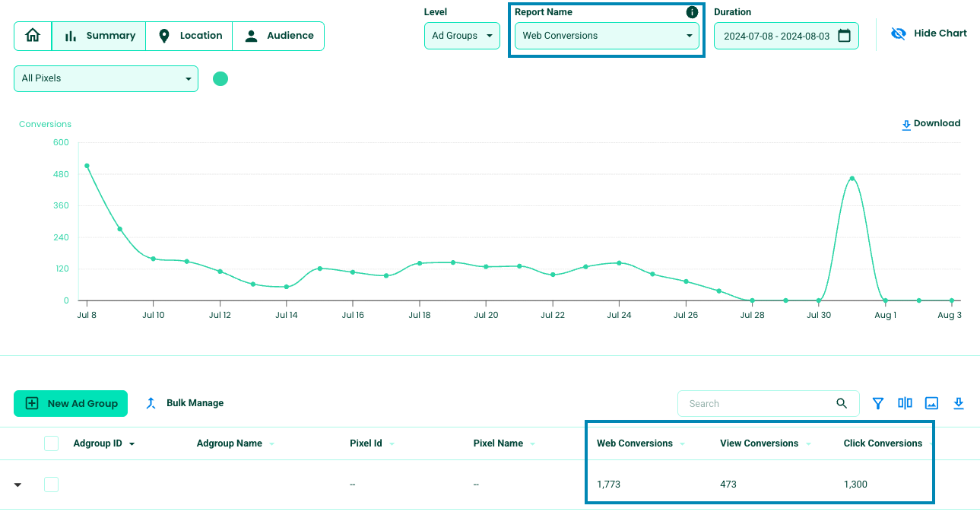The image size is (980, 518).
Task: Switch to the Location tab
Action: click(189, 36)
